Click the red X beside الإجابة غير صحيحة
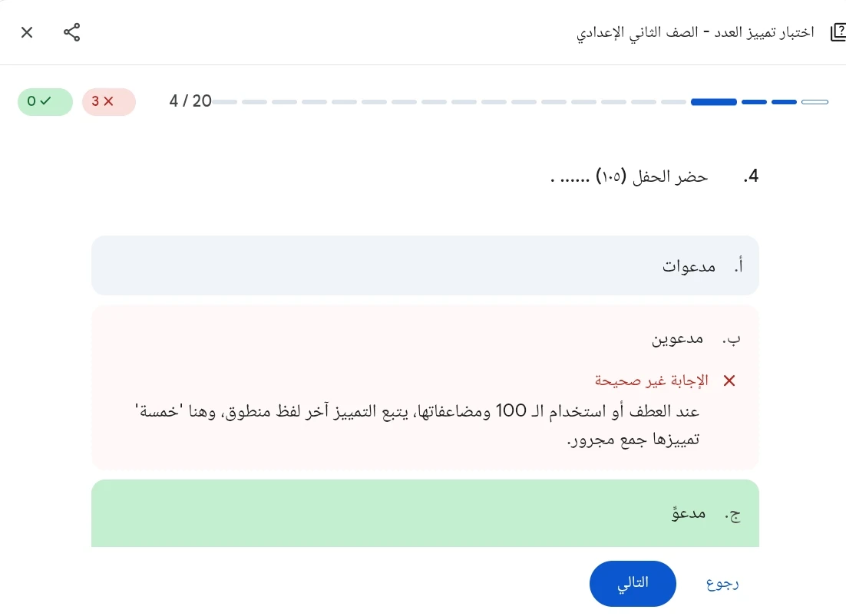Viewport: 846px width, 616px height. 729,380
